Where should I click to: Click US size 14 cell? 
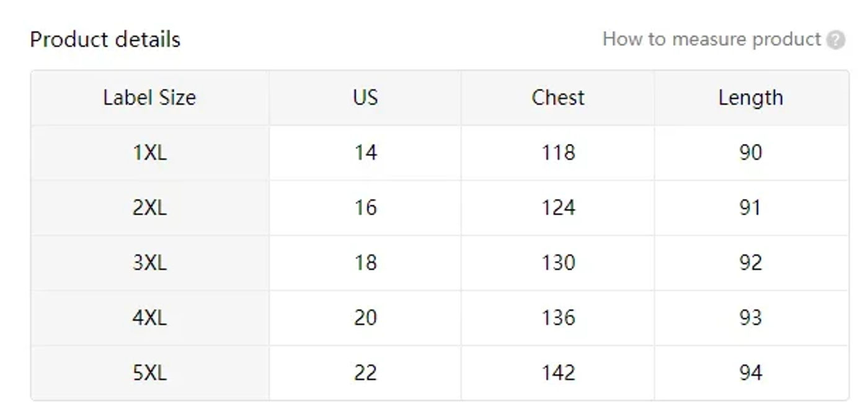365,153
